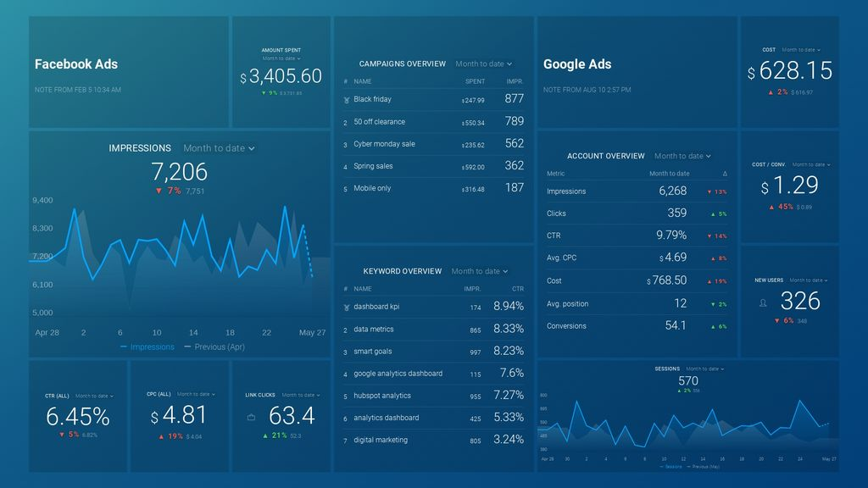Open the Impressions Month to date dropdown

tap(219, 148)
